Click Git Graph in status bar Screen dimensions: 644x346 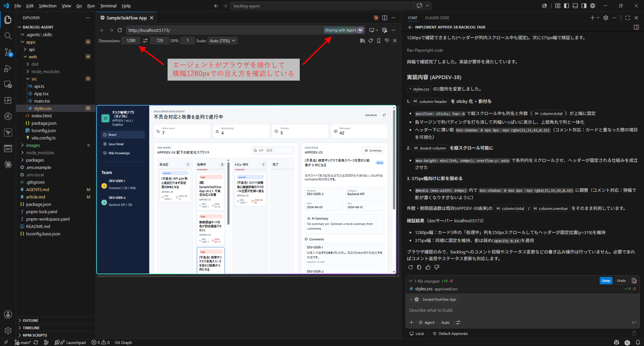pyautogui.click(x=123, y=342)
